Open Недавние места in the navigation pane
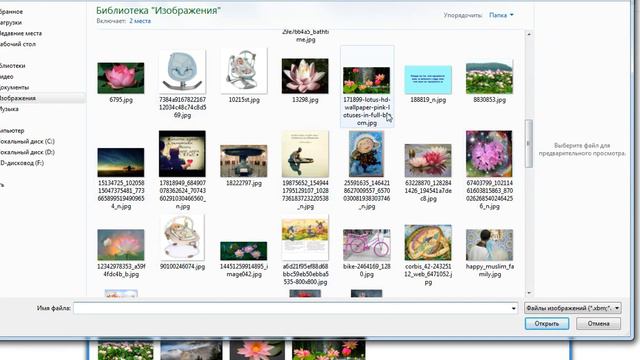The image size is (640, 360). click(20, 33)
